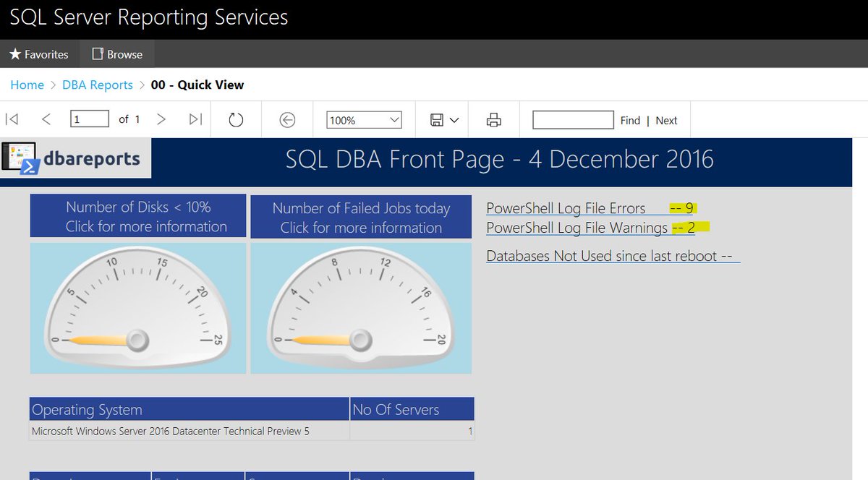Viewport: 868px width, 480px height.
Task: Click the Find text input box
Action: pyautogui.click(x=573, y=120)
